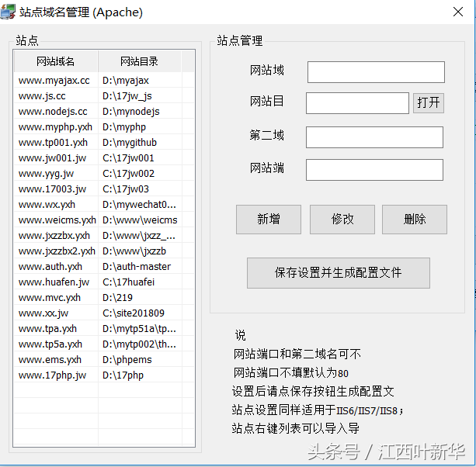Focus the 网站域 input field
Image resolution: width=476 pixels, height=467 pixels.
coord(376,72)
